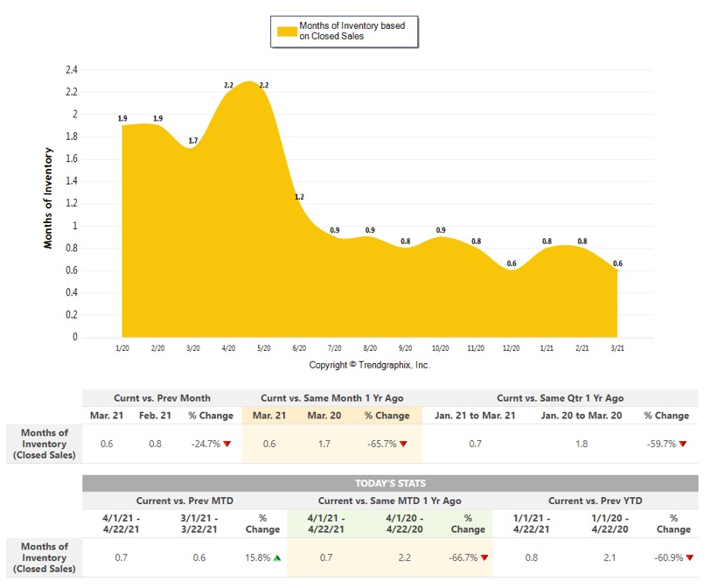The width and height of the screenshot is (704, 588).
Task: Click the 1.2 data label at 6/20
Action: [x=299, y=197]
